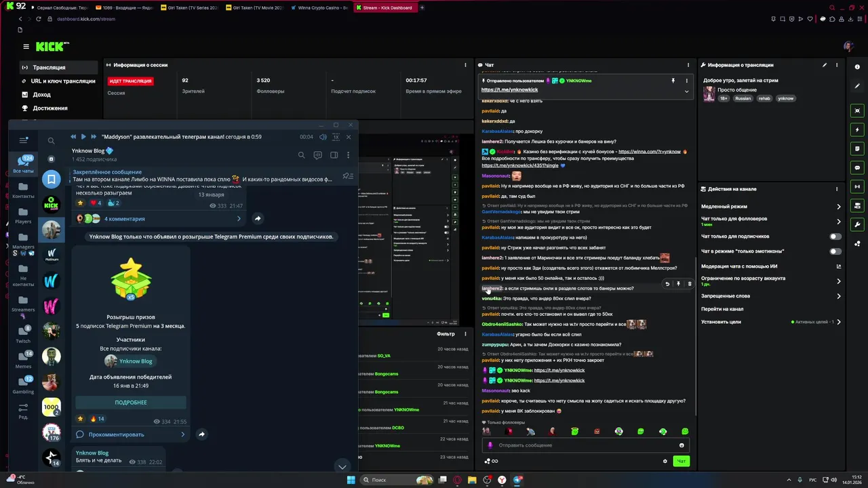Search in Telegram Ynknow Blog channel
Image resolution: width=868 pixels, height=488 pixels.
pyautogui.click(x=302, y=155)
